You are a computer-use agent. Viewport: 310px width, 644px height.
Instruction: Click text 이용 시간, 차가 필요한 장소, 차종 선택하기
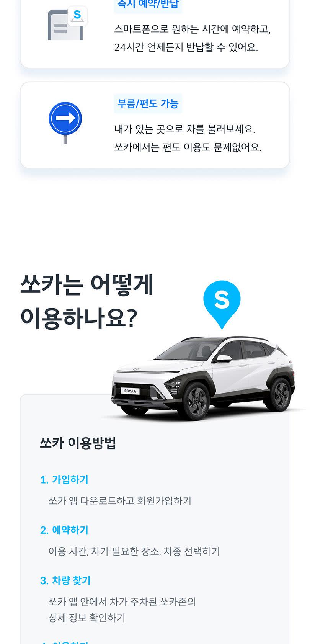[x=134, y=551]
